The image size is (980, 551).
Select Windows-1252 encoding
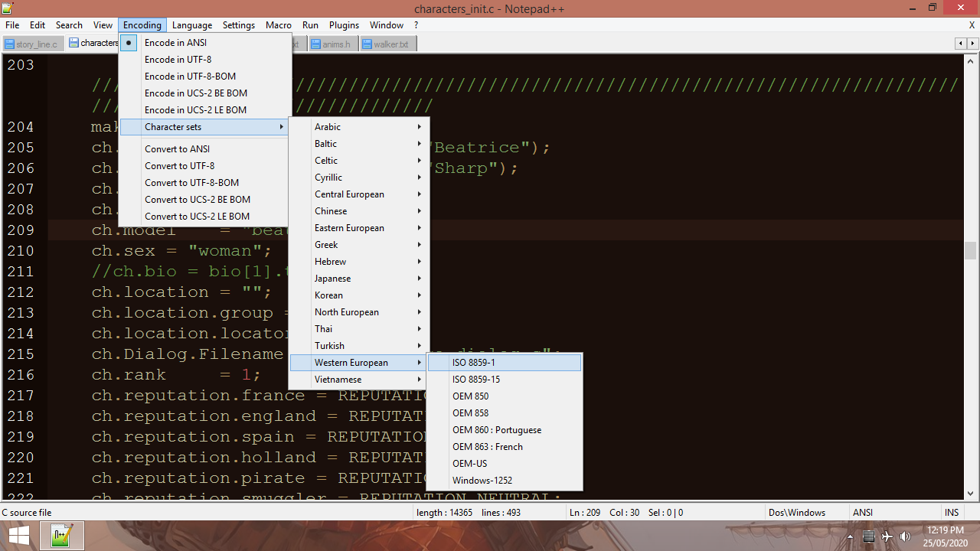point(505,481)
